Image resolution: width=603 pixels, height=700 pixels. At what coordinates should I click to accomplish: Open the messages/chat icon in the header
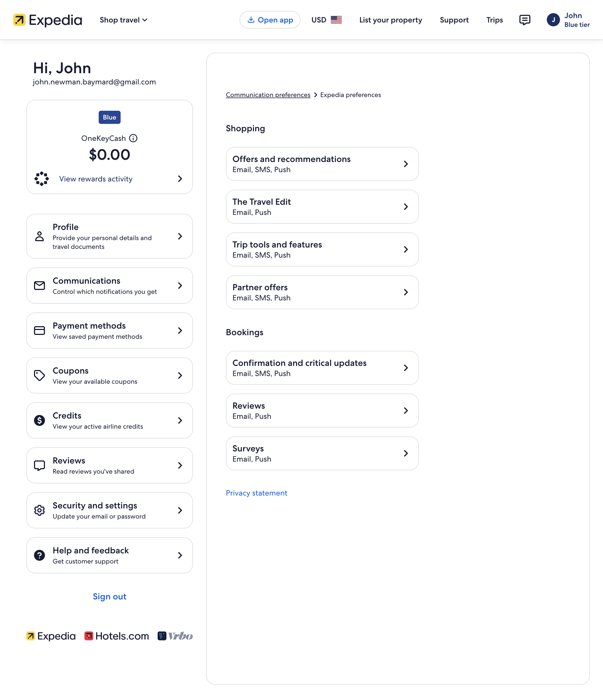click(525, 20)
